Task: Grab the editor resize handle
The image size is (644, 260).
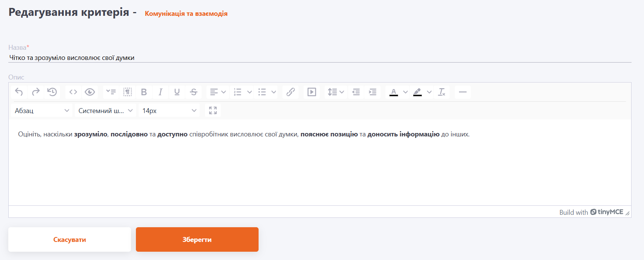Action: [x=627, y=213]
